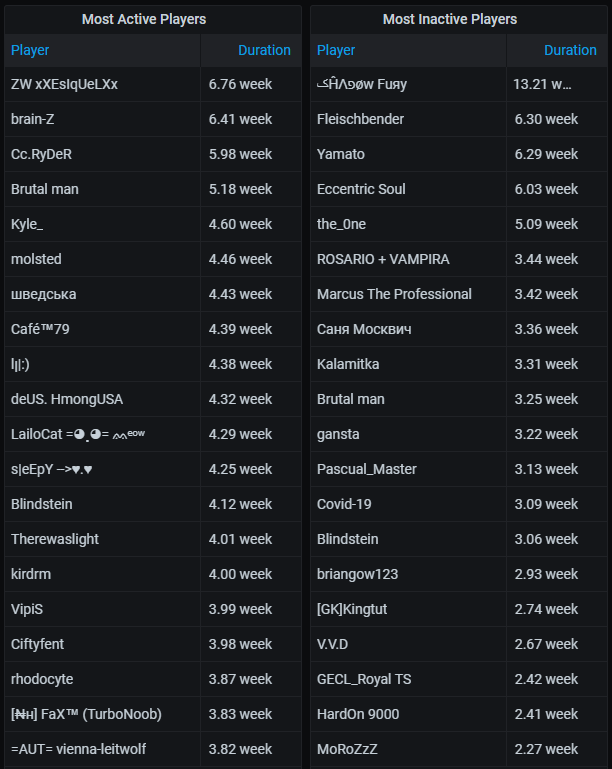
Task: Select the MoRoZzZ player cell
Action: [347, 749]
